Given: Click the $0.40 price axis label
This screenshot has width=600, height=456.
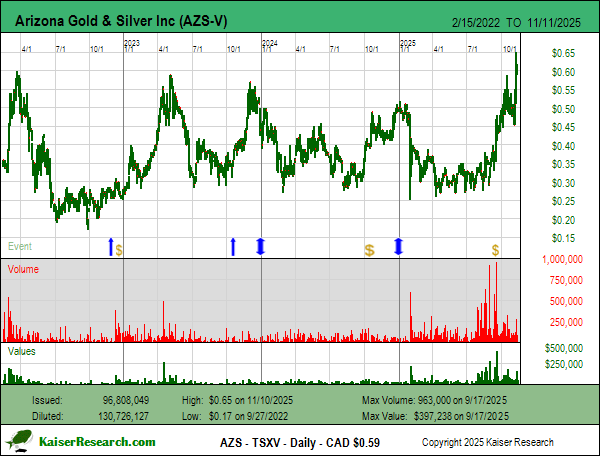Looking at the screenshot, I should click(x=563, y=146).
